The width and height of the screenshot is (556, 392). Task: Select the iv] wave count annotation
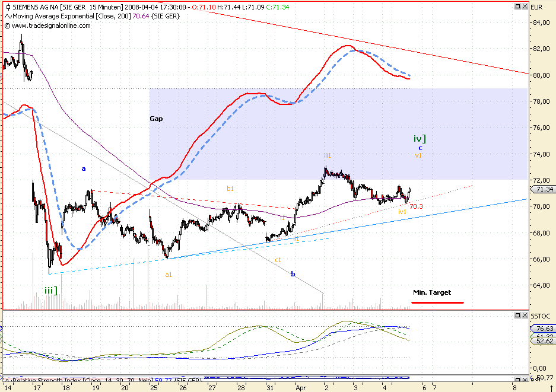click(x=418, y=138)
